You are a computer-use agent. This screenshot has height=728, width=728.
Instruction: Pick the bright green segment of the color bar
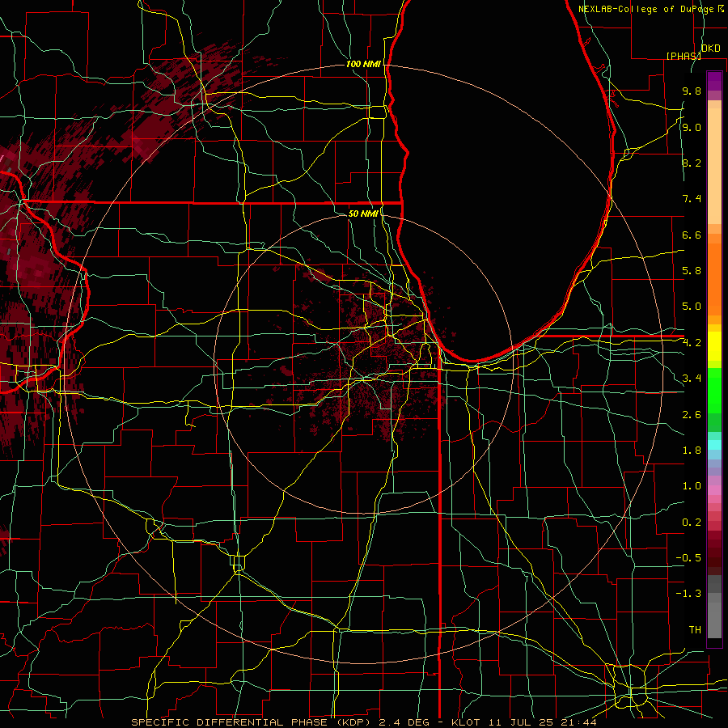(714, 390)
